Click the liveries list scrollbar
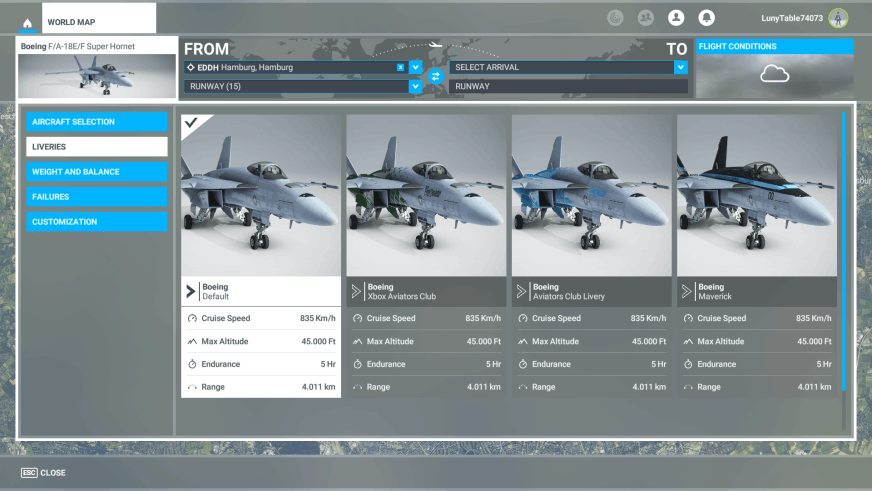The height and width of the screenshot is (491, 872). [844, 250]
